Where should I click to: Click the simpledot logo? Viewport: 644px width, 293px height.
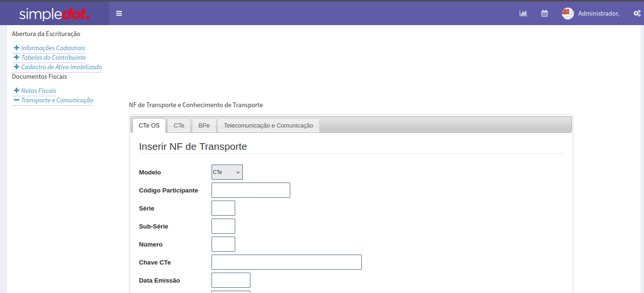[54, 14]
